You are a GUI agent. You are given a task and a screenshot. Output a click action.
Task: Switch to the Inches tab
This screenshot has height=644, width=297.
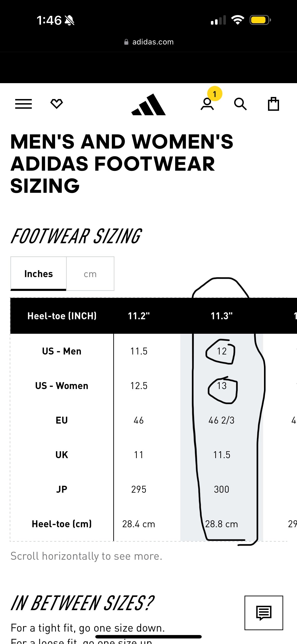[38, 274]
